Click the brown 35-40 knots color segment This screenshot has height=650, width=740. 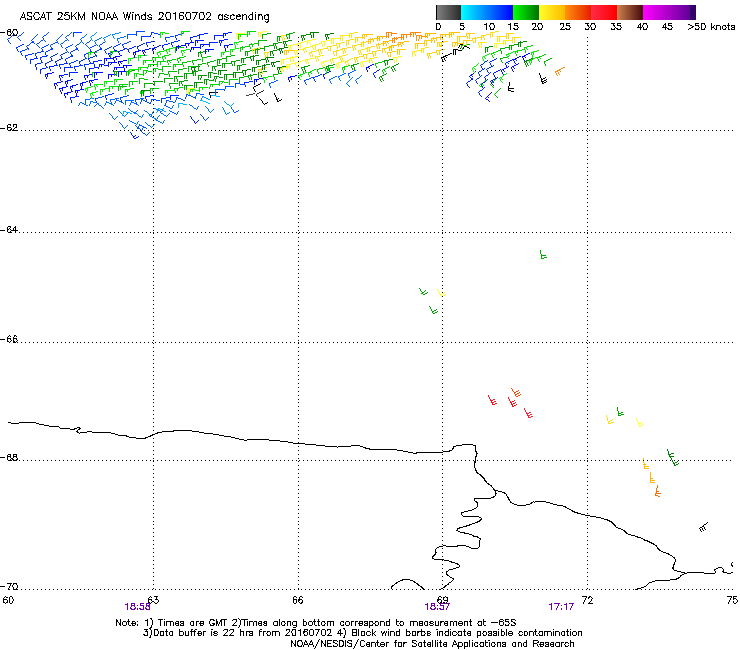tap(630, 12)
